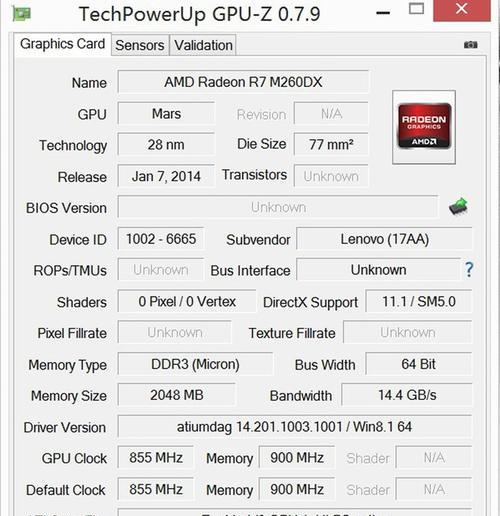This screenshot has height=516, width=500.
Task: Click the GPU Clock 855 MHz field
Action: (x=156, y=458)
